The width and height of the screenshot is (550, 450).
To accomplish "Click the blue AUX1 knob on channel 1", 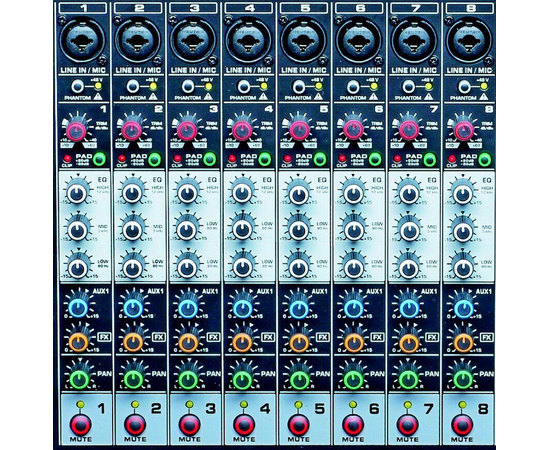I will 78,308.
